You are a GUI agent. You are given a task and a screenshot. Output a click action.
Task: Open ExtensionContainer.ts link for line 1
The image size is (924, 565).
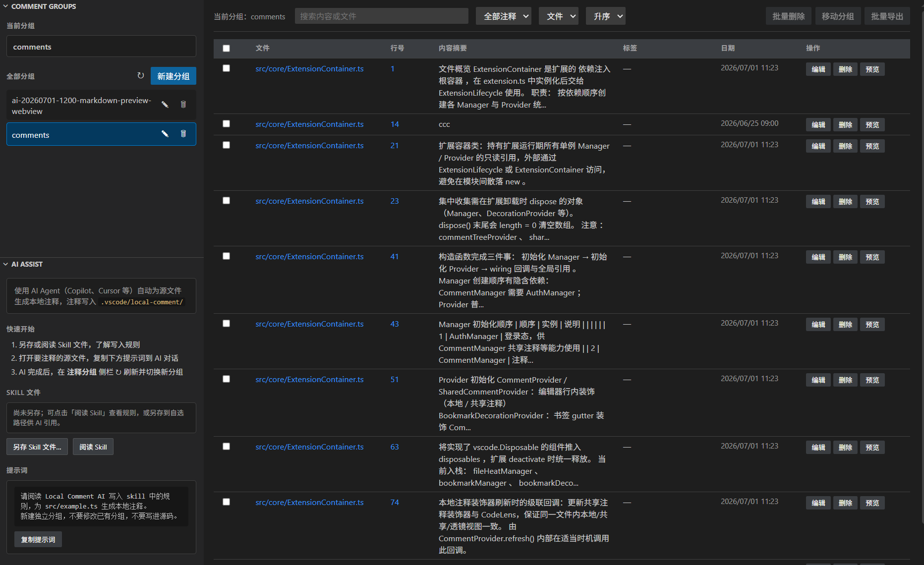309,68
